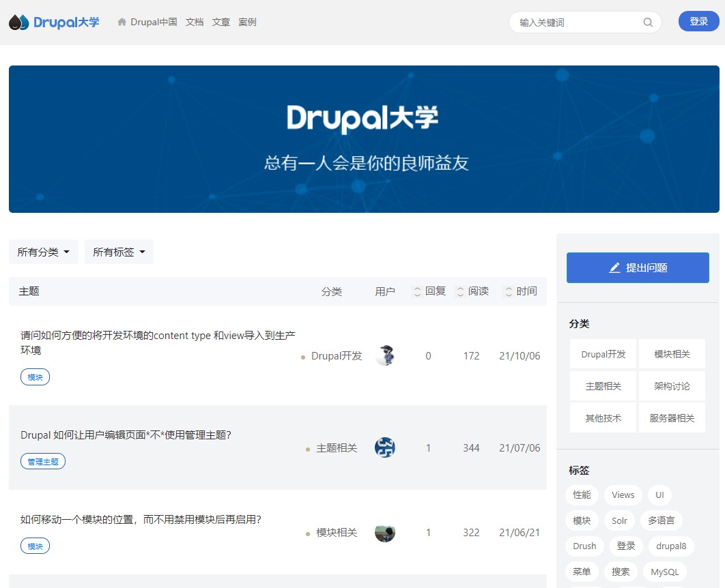Click the Drupal大学 logo icon
725x588 pixels.
click(x=19, y=23)
